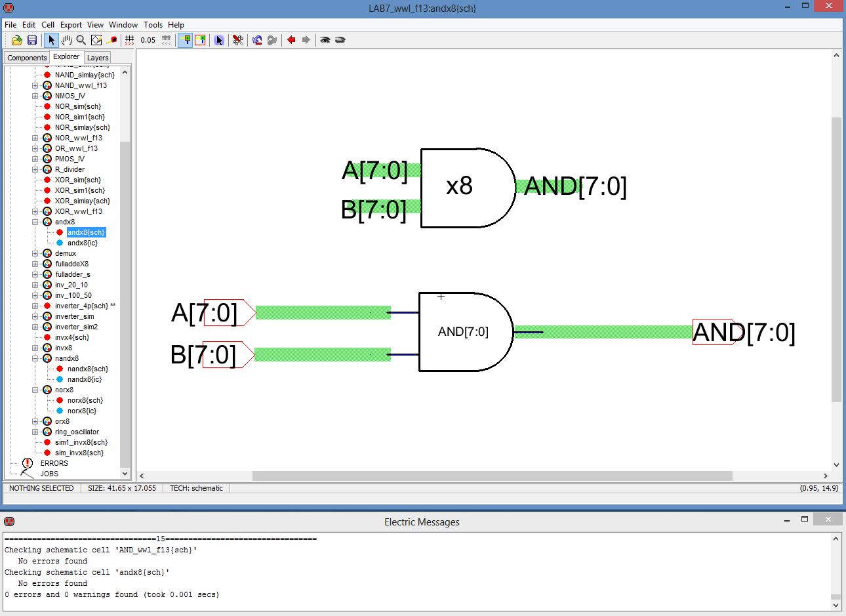Open the Tools menu
Screen dimensions: 846x616
tap(153, 24)
